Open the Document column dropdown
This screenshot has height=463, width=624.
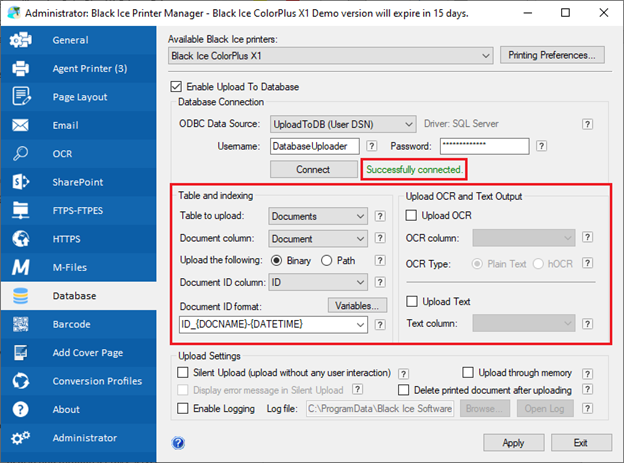(318, 238)
